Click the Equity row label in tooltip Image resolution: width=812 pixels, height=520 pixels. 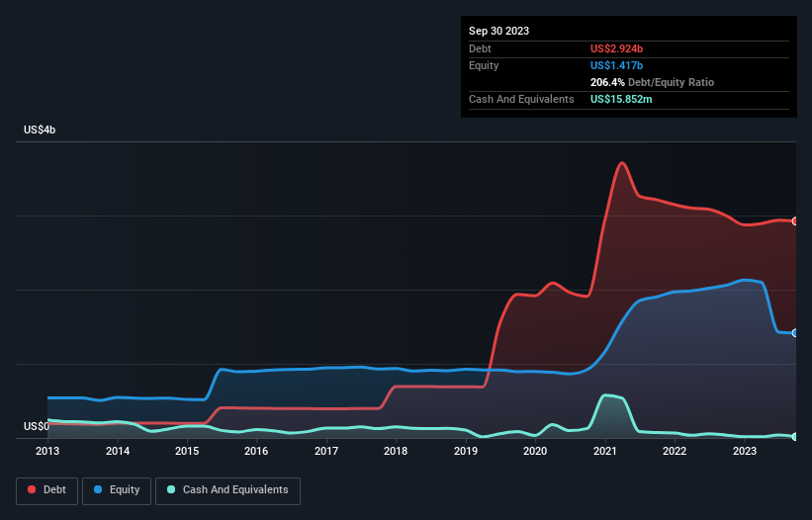484,65
